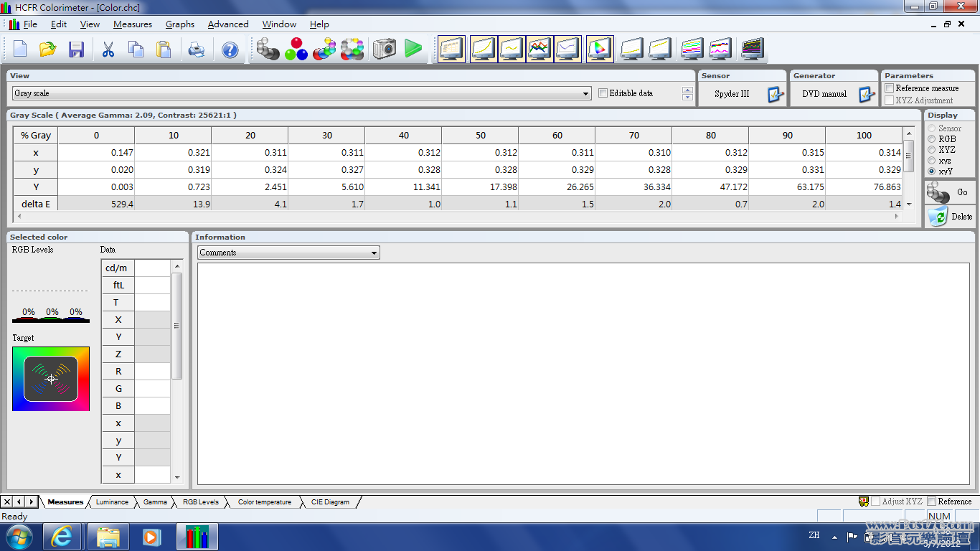Measure gray scale with the gray spheres icon
The image size is (980, 551).
tap(268, 50)
